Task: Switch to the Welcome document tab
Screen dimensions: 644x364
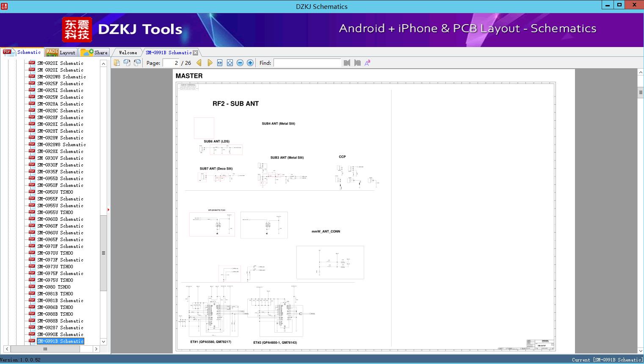Action: (128, 53)
